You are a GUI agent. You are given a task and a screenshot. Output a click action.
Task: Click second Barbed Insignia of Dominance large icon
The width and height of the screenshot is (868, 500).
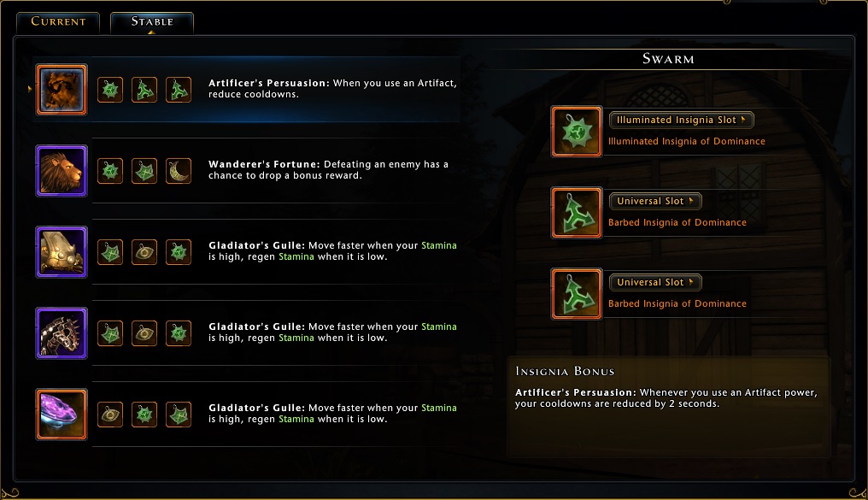(x=577, y=294)
